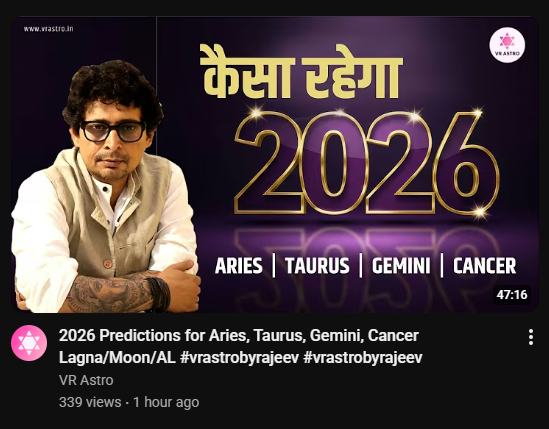The height and width of the screenshot is (429, 549).
Task: Click the CANCER label on the thumbnail
Action: click(485, 266)
